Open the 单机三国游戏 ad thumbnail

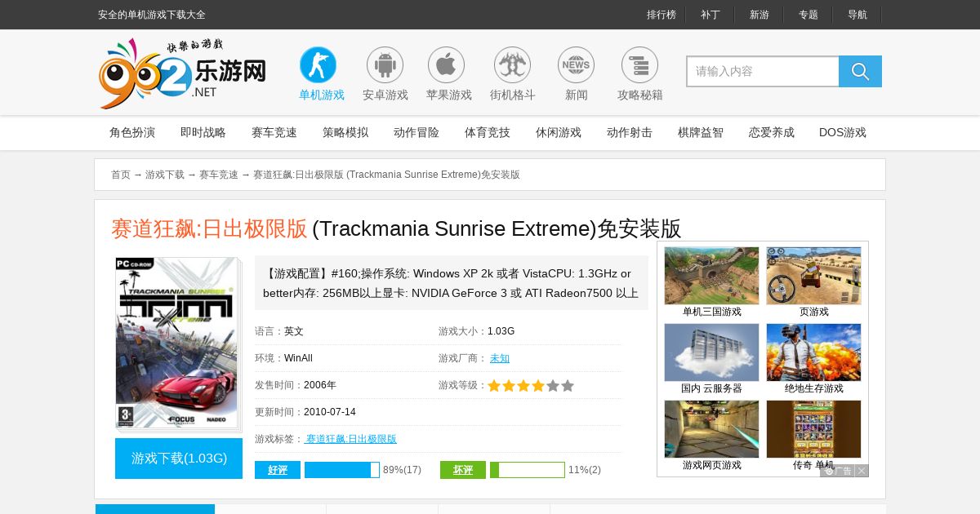(711, 276)
